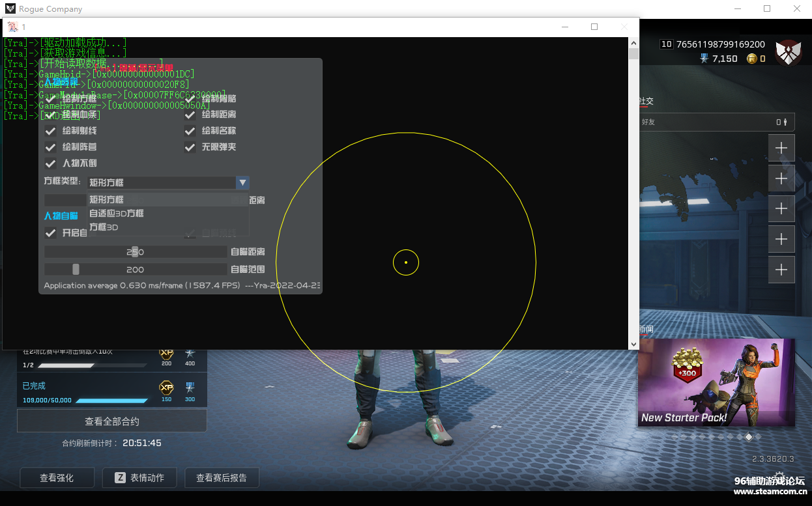
Task: Click the gold Rogue Bucks coin icon
Action: 752,59
